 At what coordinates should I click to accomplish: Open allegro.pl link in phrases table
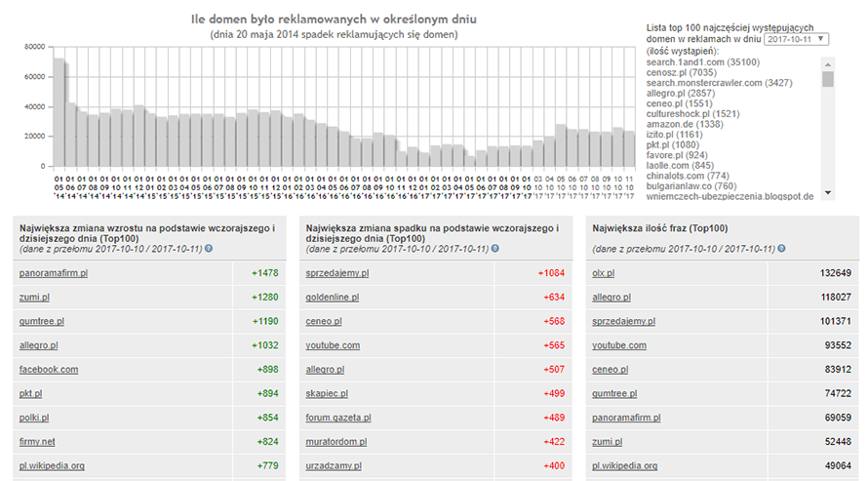(612, 298)
